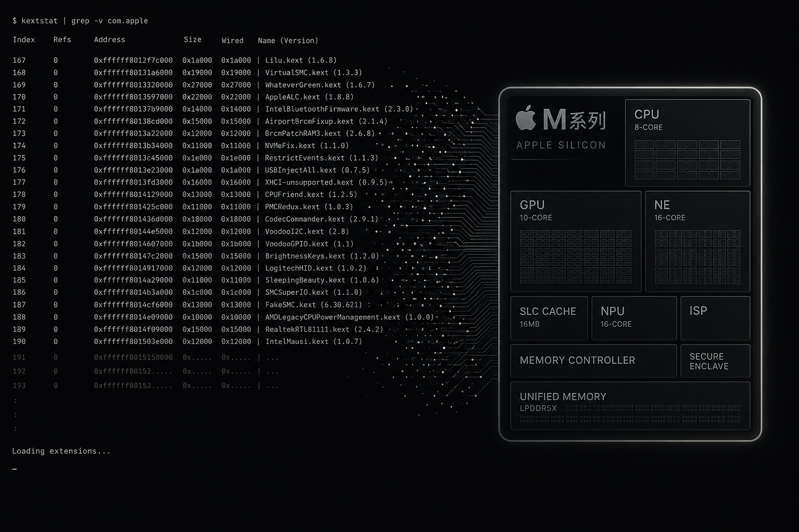Click the APPLE SILICON label

click(561, 145)
